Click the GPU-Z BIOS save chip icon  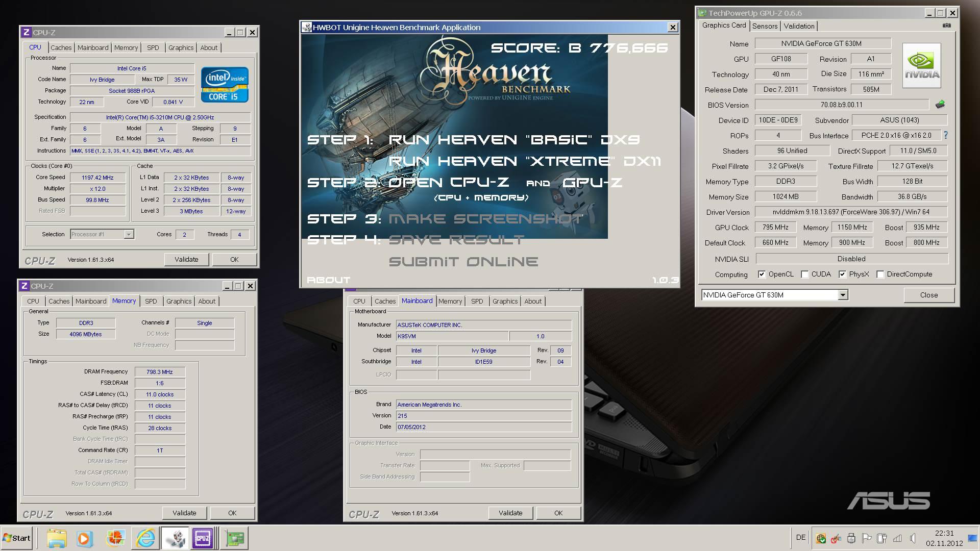point(940,105)
